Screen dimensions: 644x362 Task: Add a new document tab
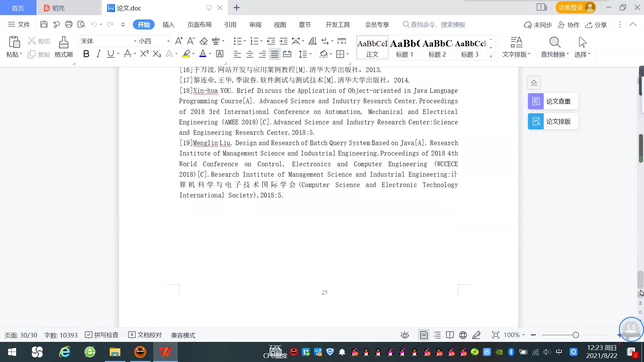(x=236, y=8)
